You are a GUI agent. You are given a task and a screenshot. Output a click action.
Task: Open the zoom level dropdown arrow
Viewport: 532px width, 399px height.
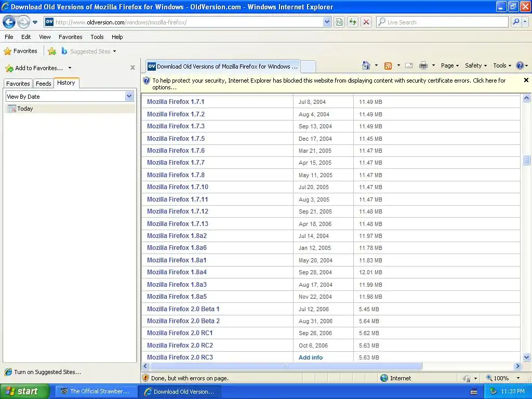click(518, 378)
